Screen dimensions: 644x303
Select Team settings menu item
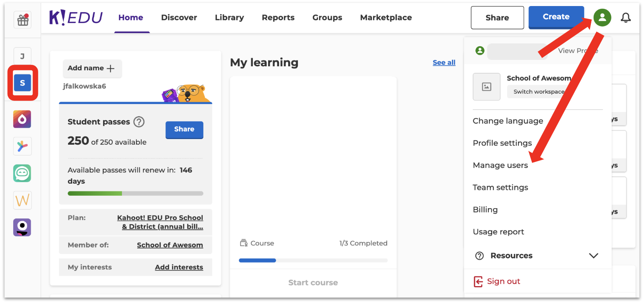500,187
